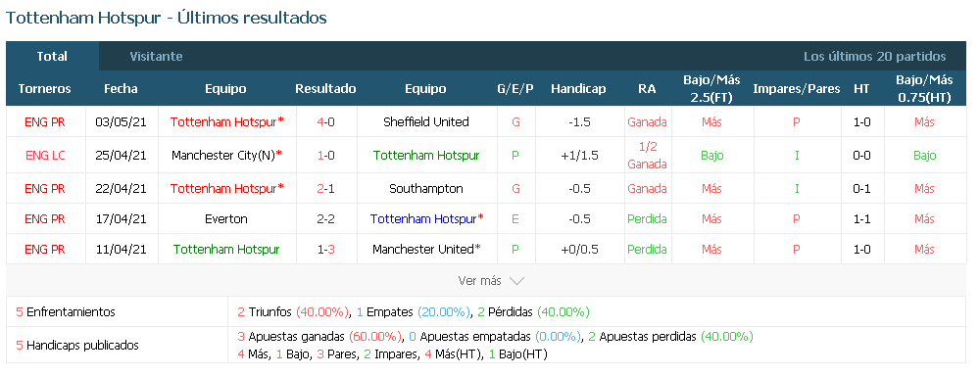Screen dimensions: 980x376
Task: Click the Resultado column header
Action: [x=325, y=89]
